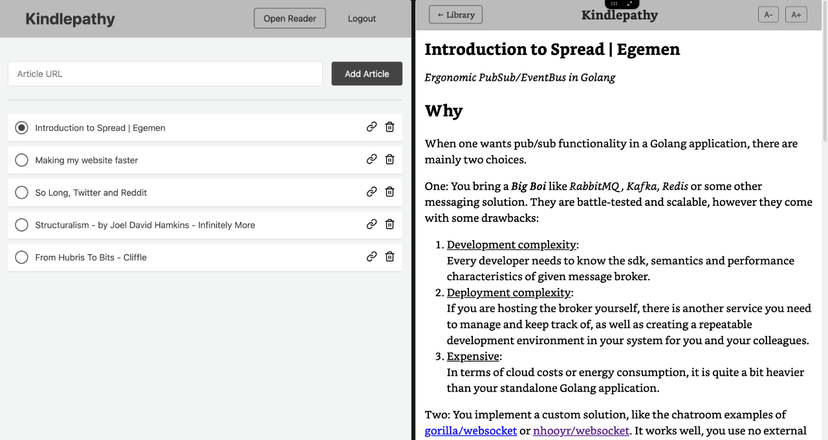Delete Introduction to Spread | Egemen article
828x440 pixels.
click(x=390, y=127)
